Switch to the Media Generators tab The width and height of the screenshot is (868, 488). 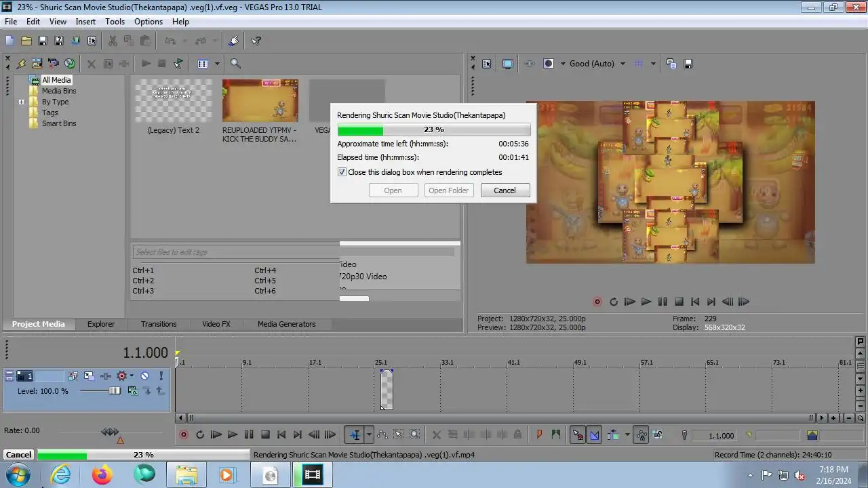[286, 324]
